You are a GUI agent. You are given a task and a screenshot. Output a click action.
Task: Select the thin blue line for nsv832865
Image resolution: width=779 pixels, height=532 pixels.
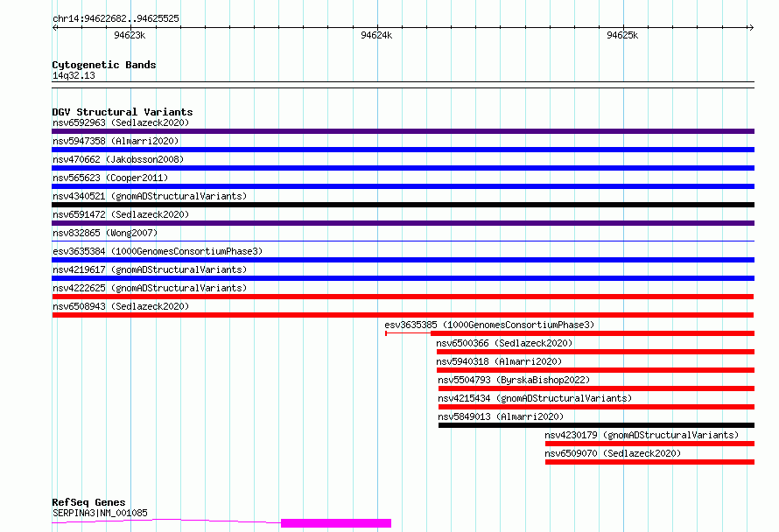coord(403,241)
